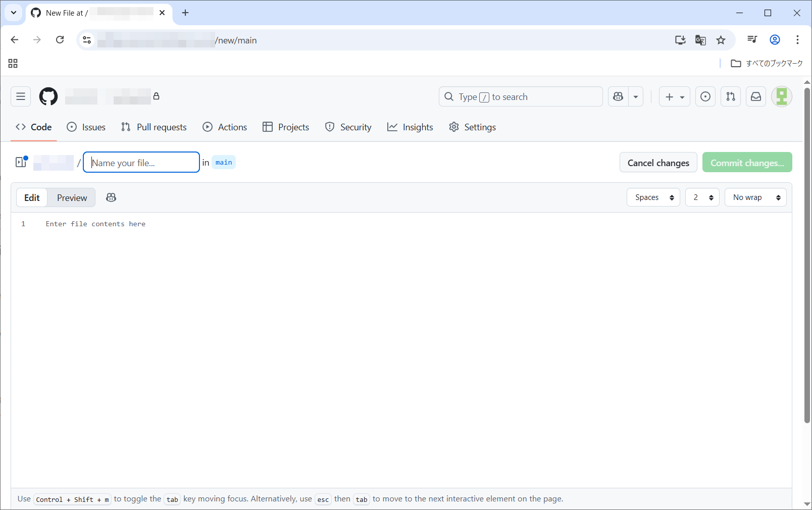This screenshot has width=812, height=510.
Task: Click the Cancel changes button
Action: (x=658, y=163)
